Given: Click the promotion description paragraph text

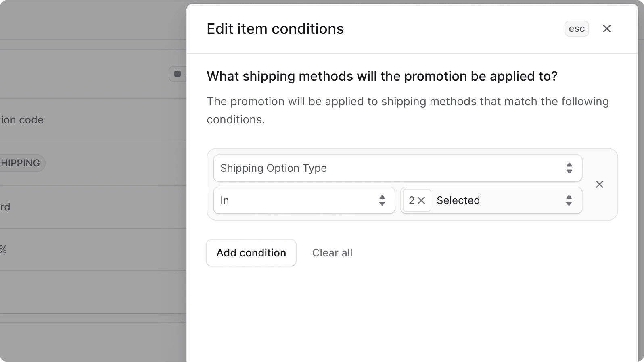Looking at the screenshot, I should [x=408, y=110].
